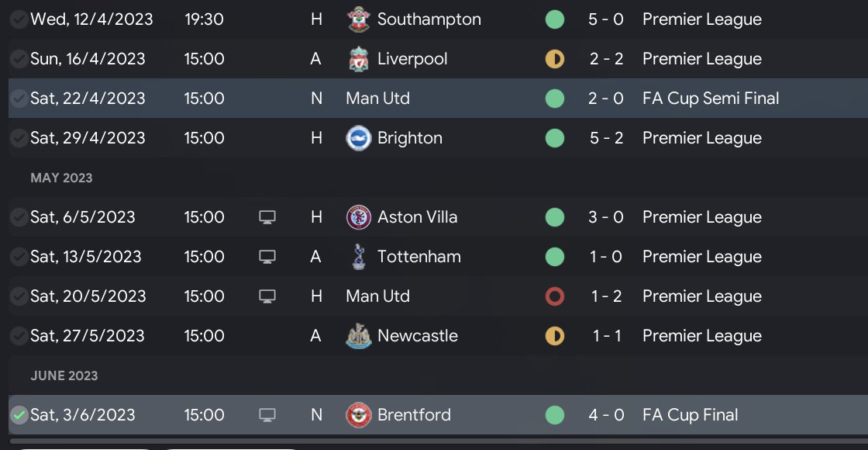Viewport: 868px width, 450px height.
Task: Toggle the green checkmark on the Brentford fixture
Action: pos(19,415)
